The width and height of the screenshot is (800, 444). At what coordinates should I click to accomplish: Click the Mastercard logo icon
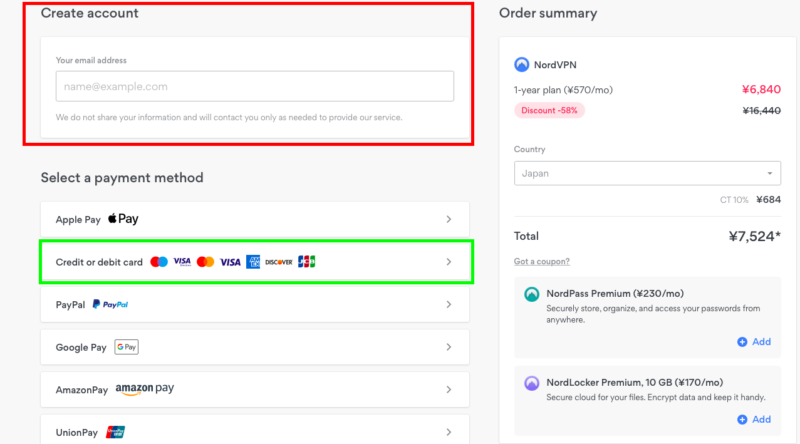coord(205,262)
